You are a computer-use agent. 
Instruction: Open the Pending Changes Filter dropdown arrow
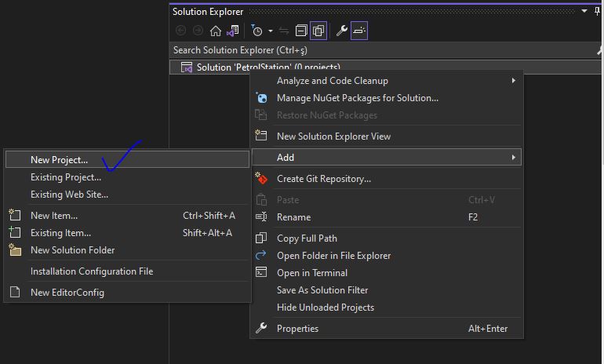(x=271, y=31)
